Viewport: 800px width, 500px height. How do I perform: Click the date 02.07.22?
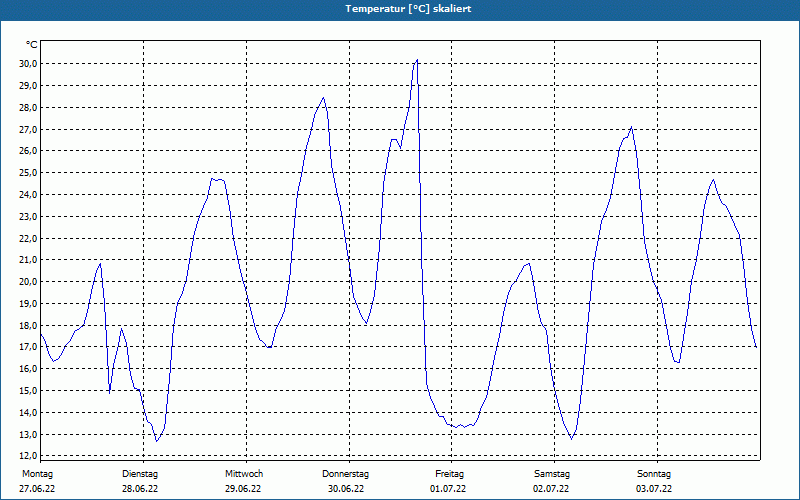[551, 489]
